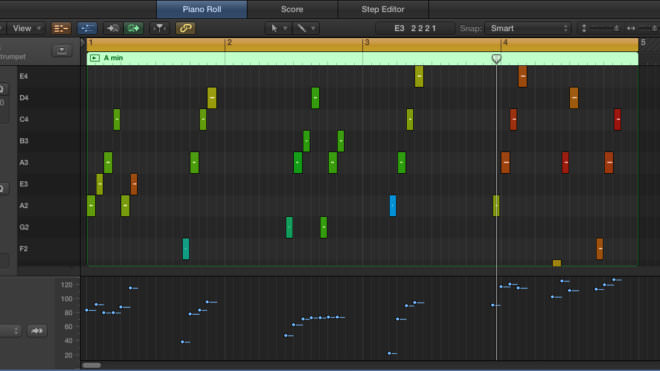The height and width of the screenshot is (371, 660).
Task: Select the lowest velocity point near 20
Action: (x=389, y=353)
